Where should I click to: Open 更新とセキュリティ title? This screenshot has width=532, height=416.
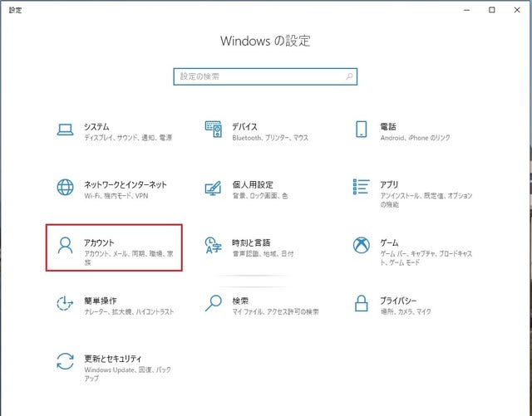click(x=113, y=359)
